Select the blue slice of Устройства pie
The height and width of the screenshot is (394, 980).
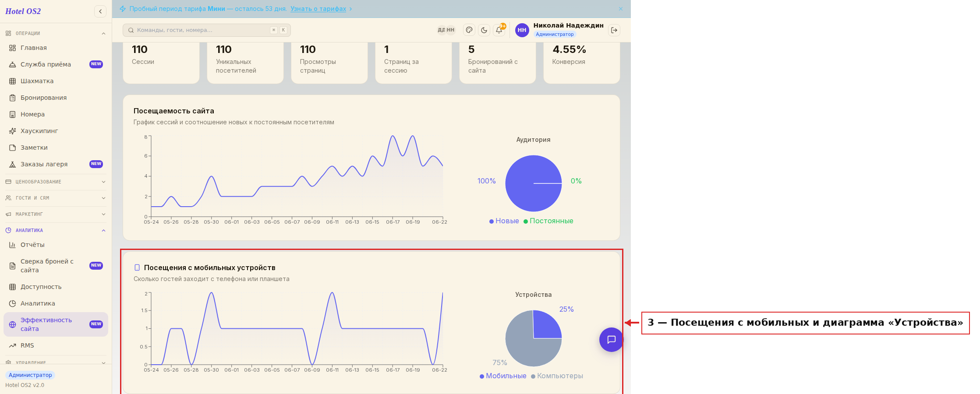click(546, 325)
